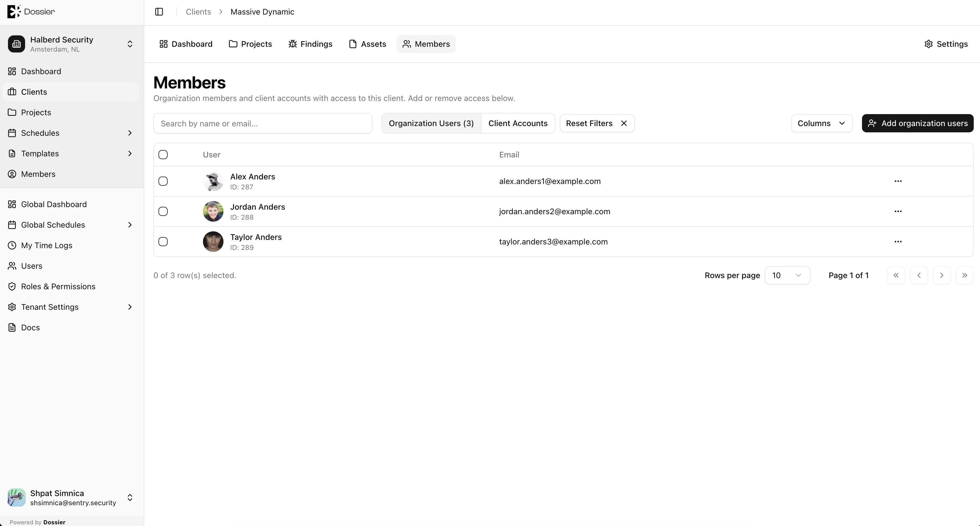This screenshot has width=980, height=526.
Task: Open Global Dashboard in sidebar
Action: click(x=71, y=205)
